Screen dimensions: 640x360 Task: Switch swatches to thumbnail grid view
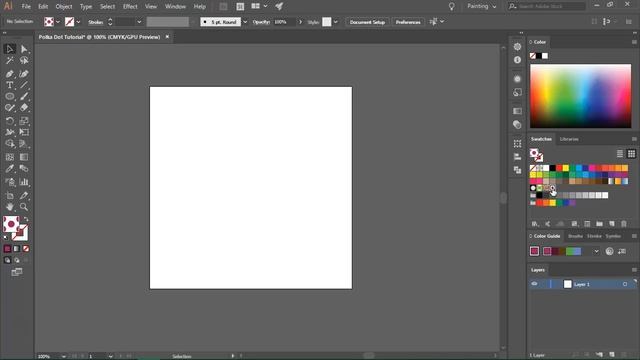[x=631, y=153]
